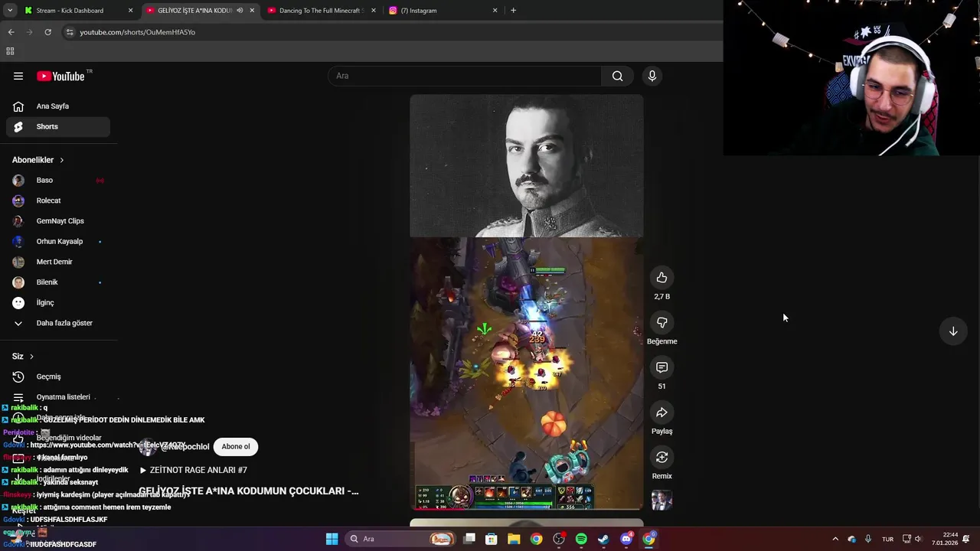The image size is (980, 551).
Task: Open the tab search dropdown arrow
Action: point(10,11)
